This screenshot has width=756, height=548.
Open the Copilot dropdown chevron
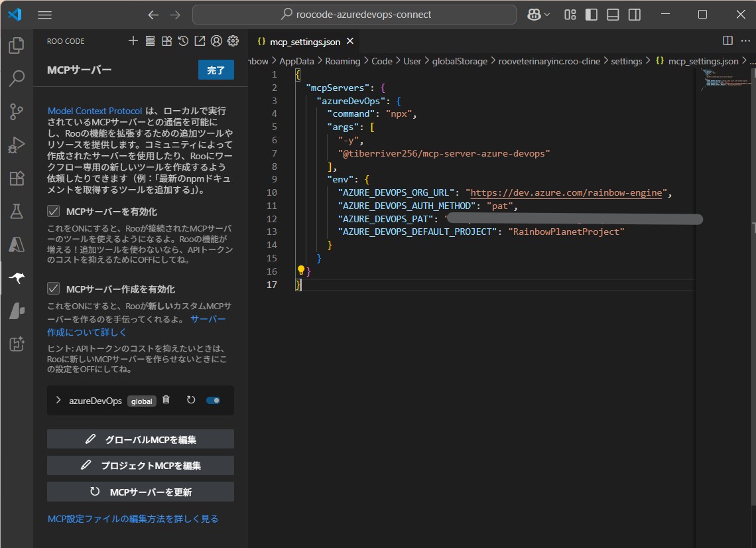(546, 15)
